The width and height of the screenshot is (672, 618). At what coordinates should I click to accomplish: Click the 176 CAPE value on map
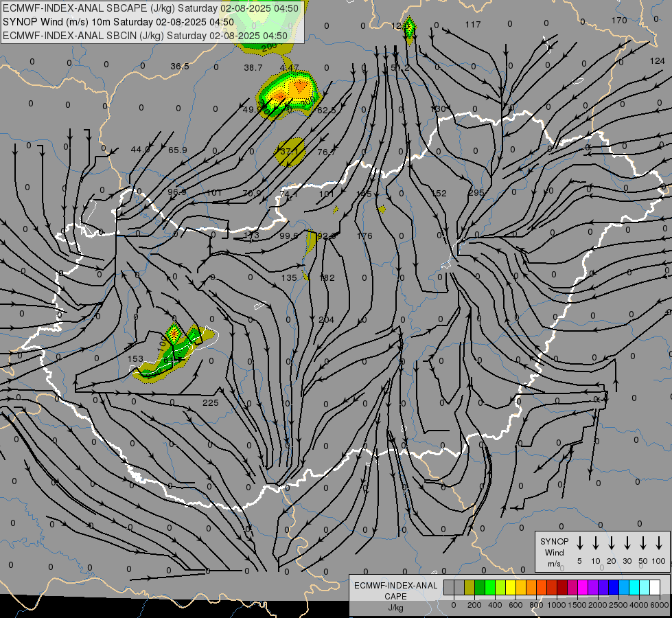coord(364,236)
